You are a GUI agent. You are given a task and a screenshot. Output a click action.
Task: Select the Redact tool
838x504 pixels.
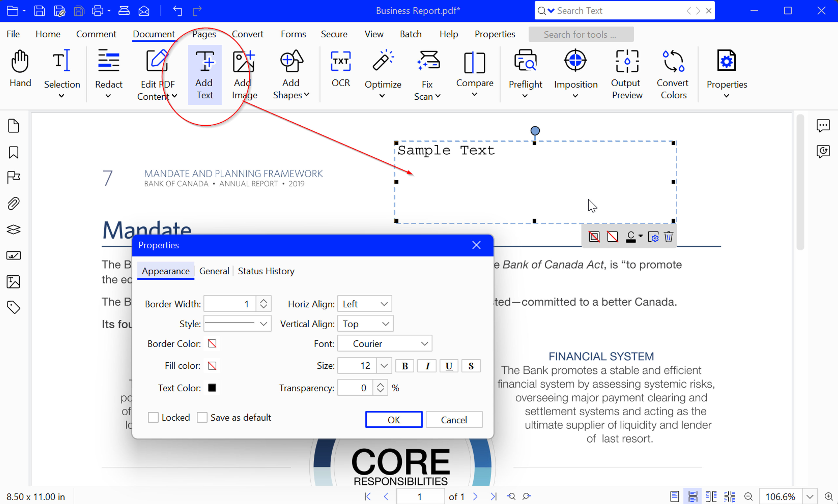tap(108, 72)
